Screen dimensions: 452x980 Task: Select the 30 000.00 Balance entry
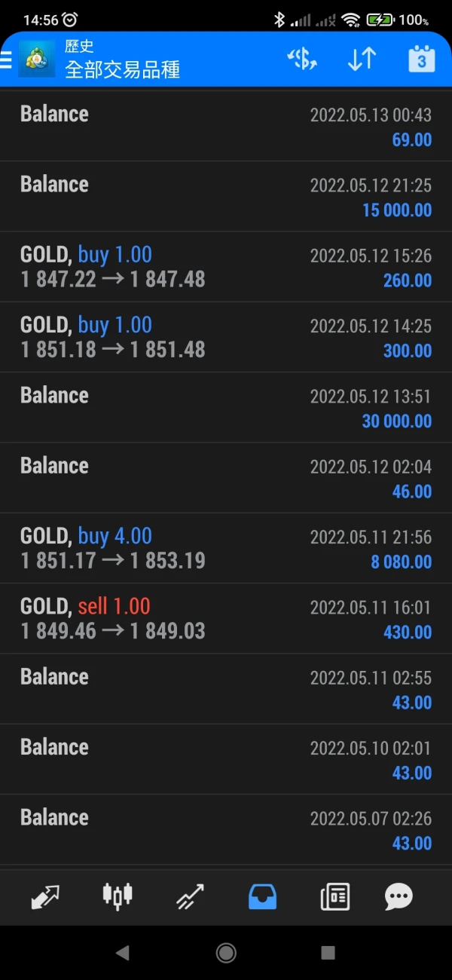point(226,407)
